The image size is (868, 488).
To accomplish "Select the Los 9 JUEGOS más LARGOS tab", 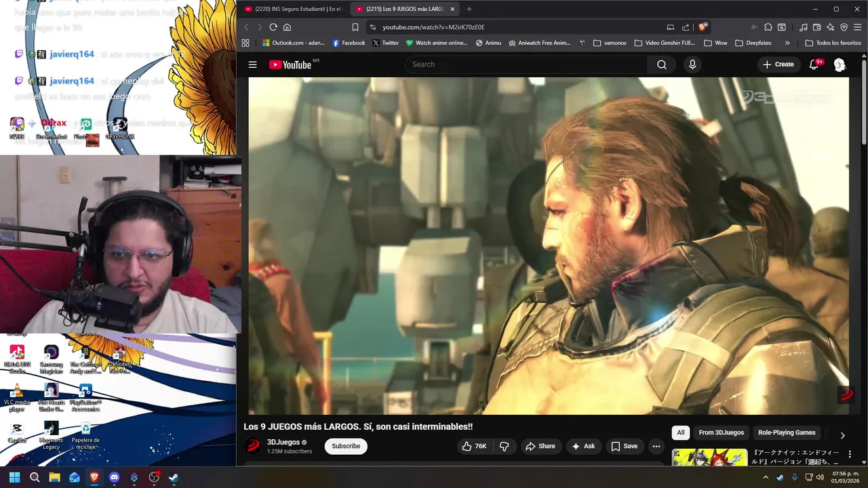I will click(x=406, y=9).
